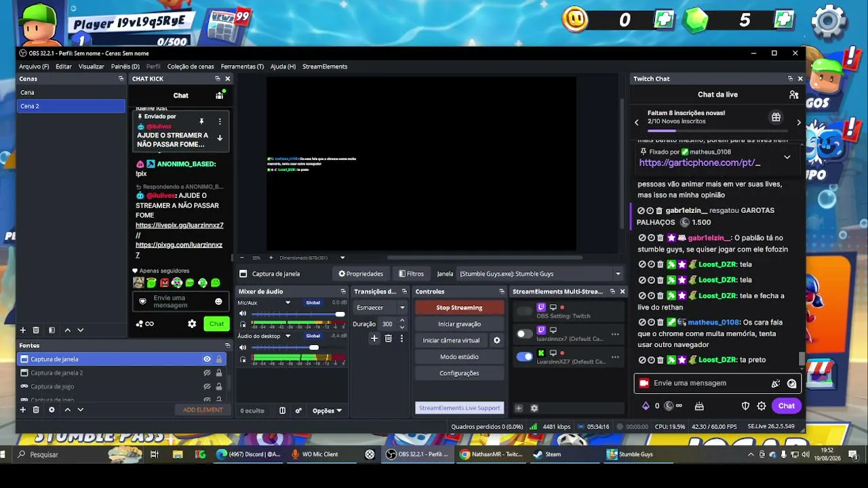
Task: Open the emoji picker in Kick chat
Action: pos(218,302)
